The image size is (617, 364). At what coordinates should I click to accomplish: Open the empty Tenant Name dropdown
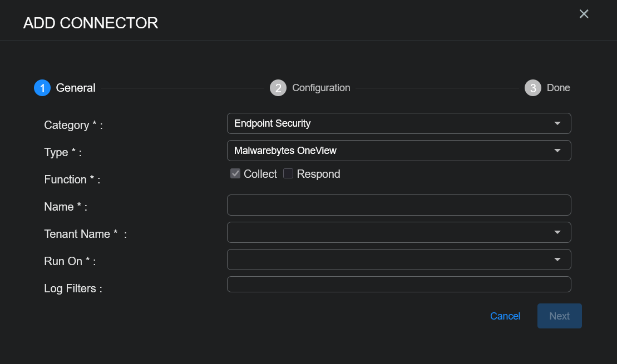coord(398,232)
